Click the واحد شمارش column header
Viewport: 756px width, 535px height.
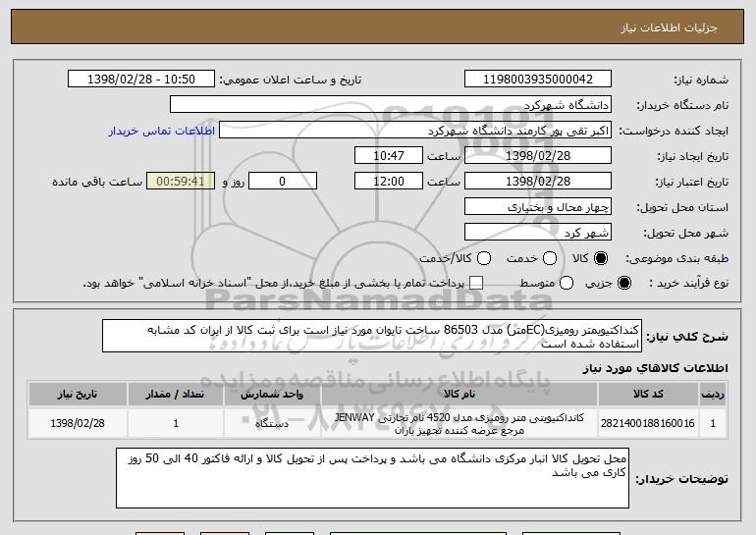click(x=272, y=395)
